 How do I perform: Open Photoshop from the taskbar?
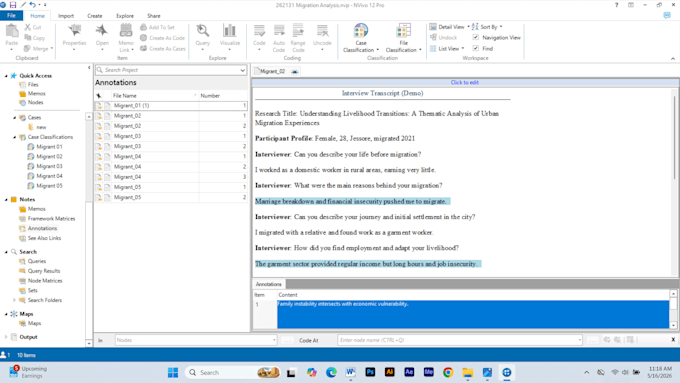tap(370, 372)
